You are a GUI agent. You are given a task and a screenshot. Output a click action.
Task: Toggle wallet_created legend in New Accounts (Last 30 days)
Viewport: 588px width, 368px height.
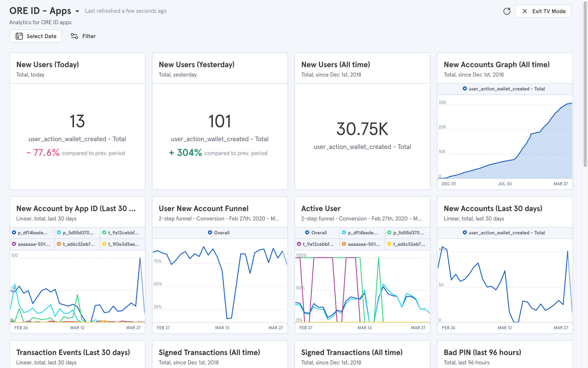coord(503,233)
